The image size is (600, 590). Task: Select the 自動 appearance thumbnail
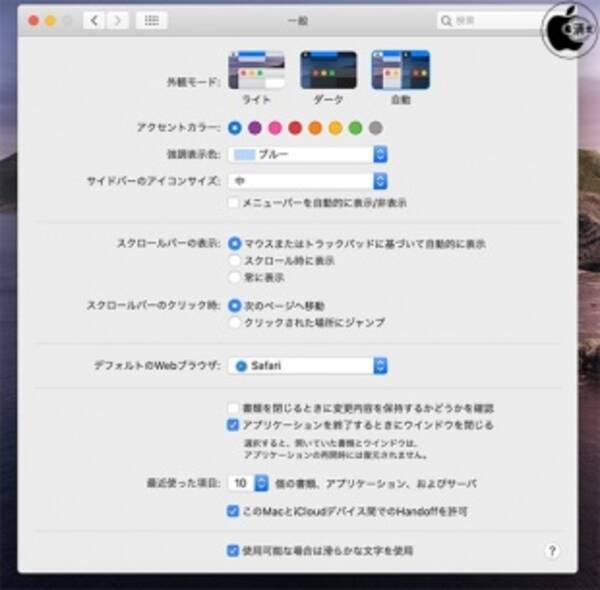pyautogui.click(x=400, y=70)
